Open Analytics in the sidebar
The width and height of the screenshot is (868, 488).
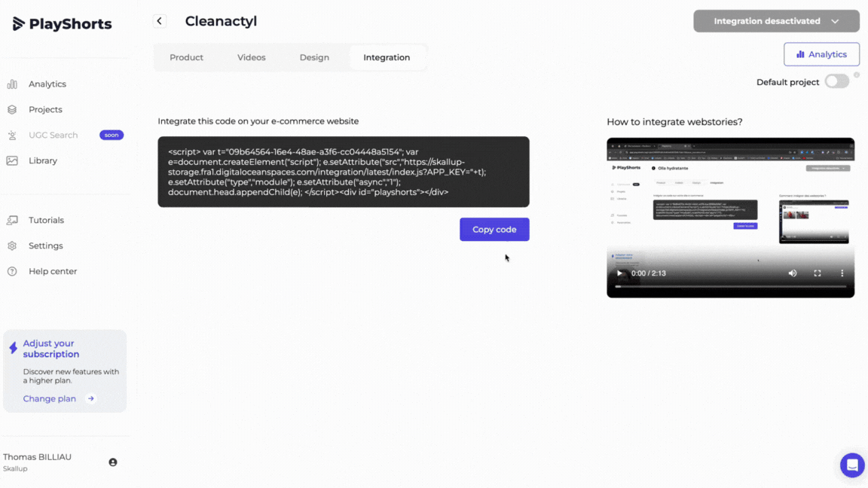pyautogui.click(x=47, y=84)
